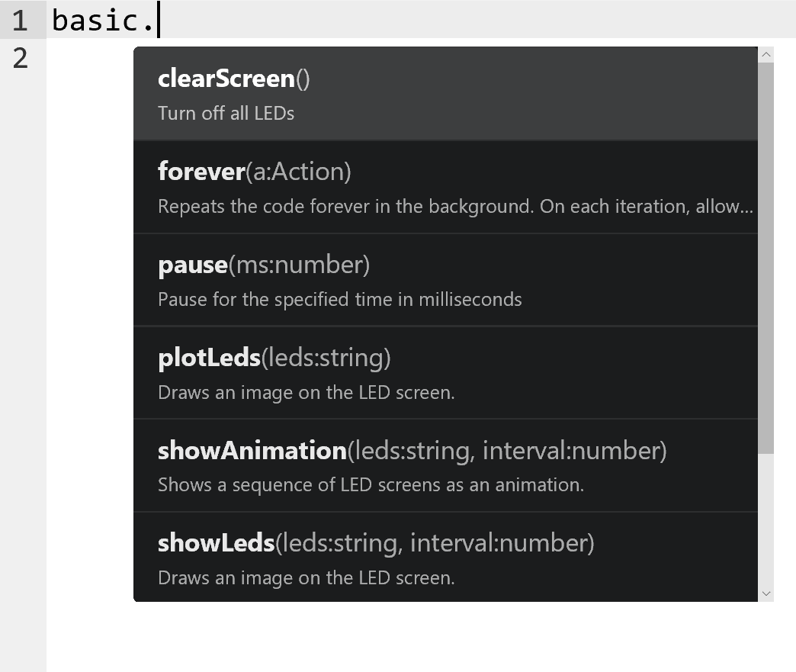Click "Draws an image" description under plotLeds
Image resolution: width=796 pixels, height=672 pixels.
tap(306, 393)
